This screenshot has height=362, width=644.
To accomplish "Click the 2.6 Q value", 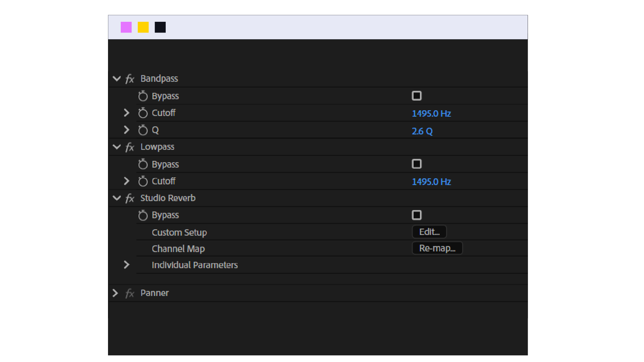I will (422, 131).
